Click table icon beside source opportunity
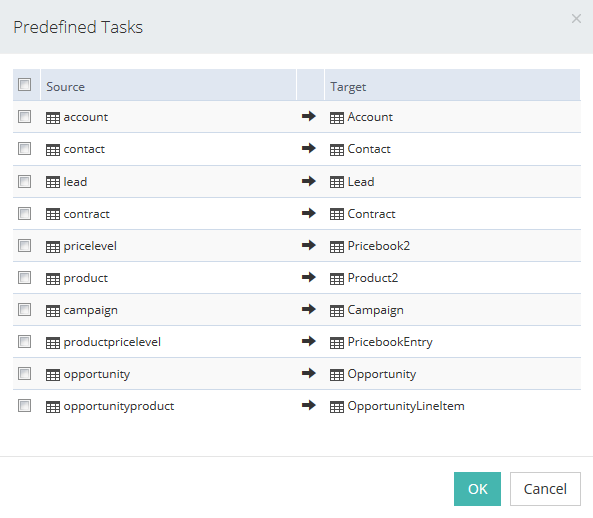Viewport: 593px width, 518px height. [53, 375]
